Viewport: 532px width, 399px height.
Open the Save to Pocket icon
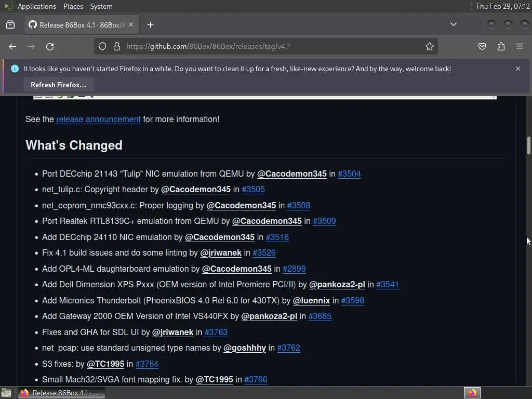(x=482, y=46)
